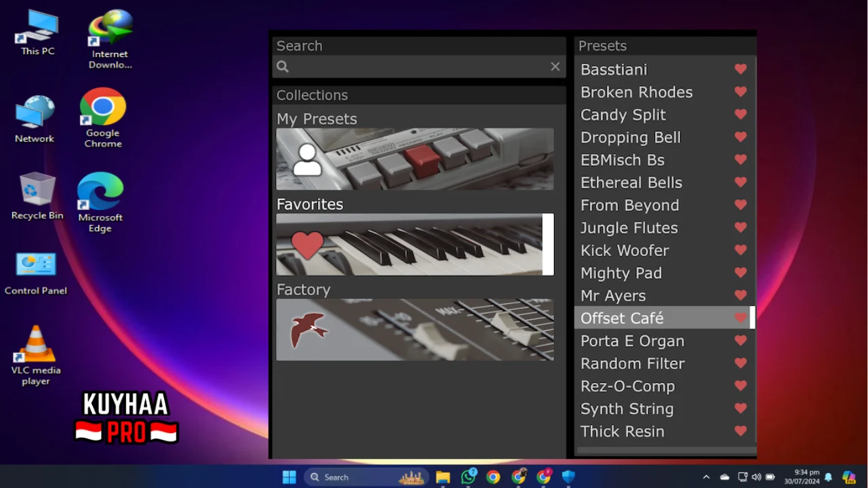Viewport: 868px width, 488px height.
Task: Toggle heart next to EBMisch Bs
Action: (x=741, y=159)
